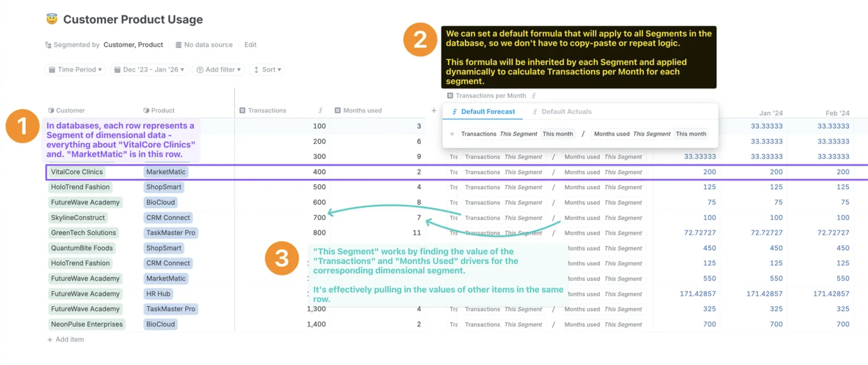Click the first This month chip in formula
Screen dimensions: 868x365
(557, 134)
